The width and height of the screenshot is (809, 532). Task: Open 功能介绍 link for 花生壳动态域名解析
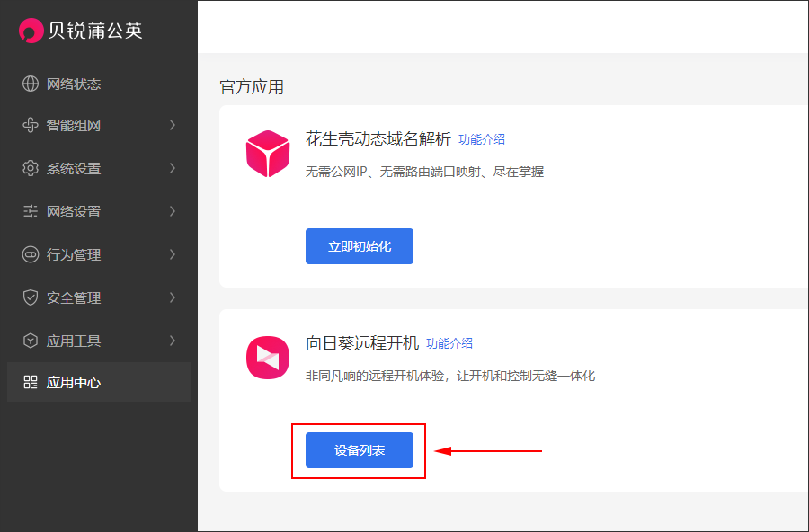[482, 139]
